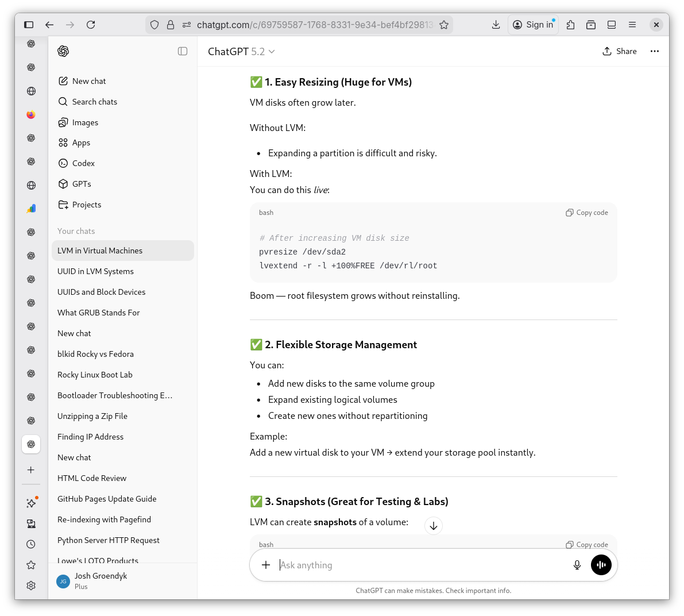Select Projects in the sidebar

tap(86, 205)
